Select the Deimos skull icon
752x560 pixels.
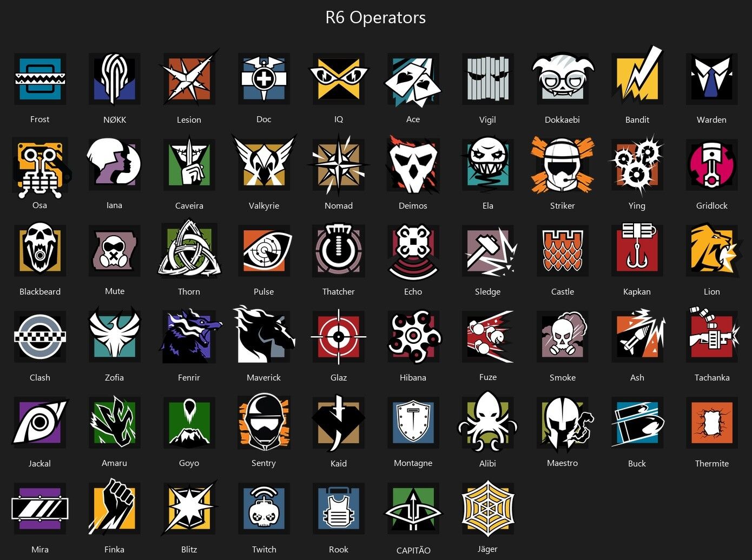(413, 164)
